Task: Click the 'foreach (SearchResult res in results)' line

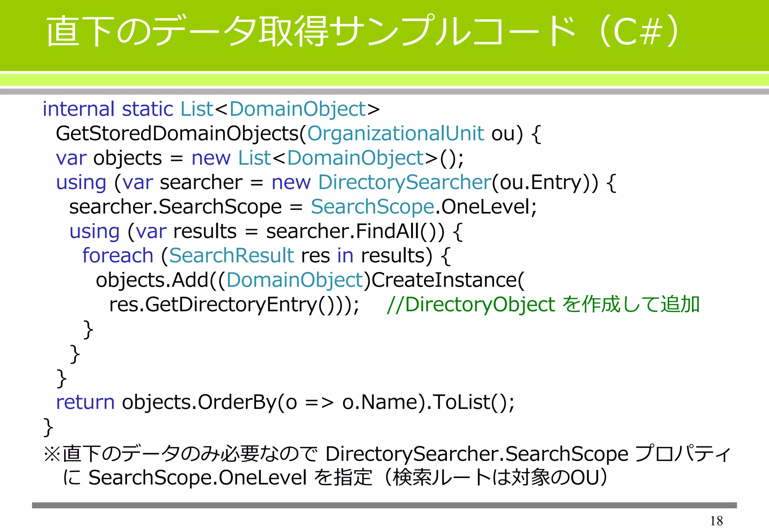Action: coord(266,256)
